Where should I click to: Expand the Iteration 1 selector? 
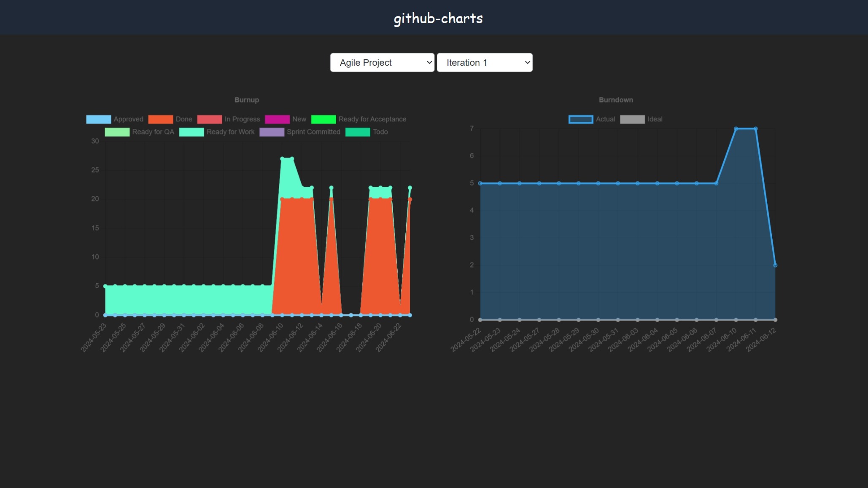(x=484, y=62)
